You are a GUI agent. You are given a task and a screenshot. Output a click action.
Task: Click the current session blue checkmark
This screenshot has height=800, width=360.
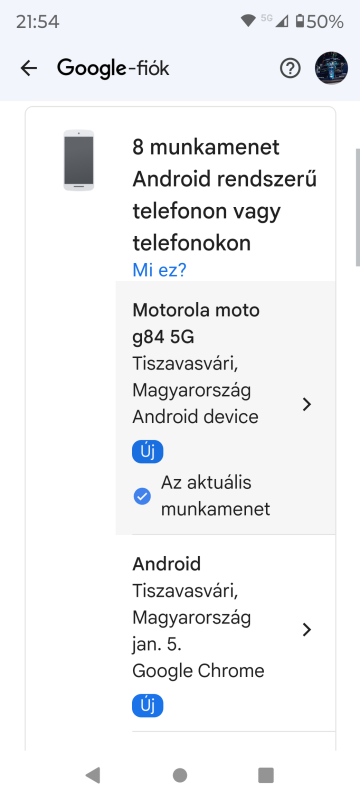(x=142, y=496)
